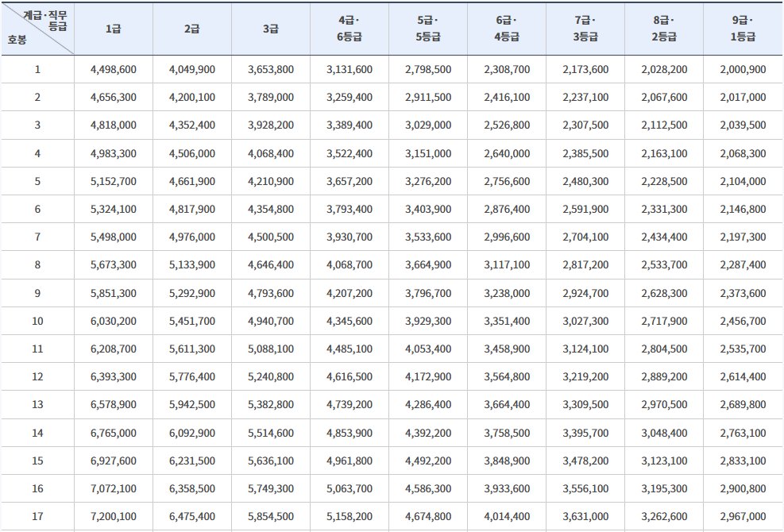Click the 4급·6등급 column header
Viewport: 784px width, 532px height.
pos(350,29)
